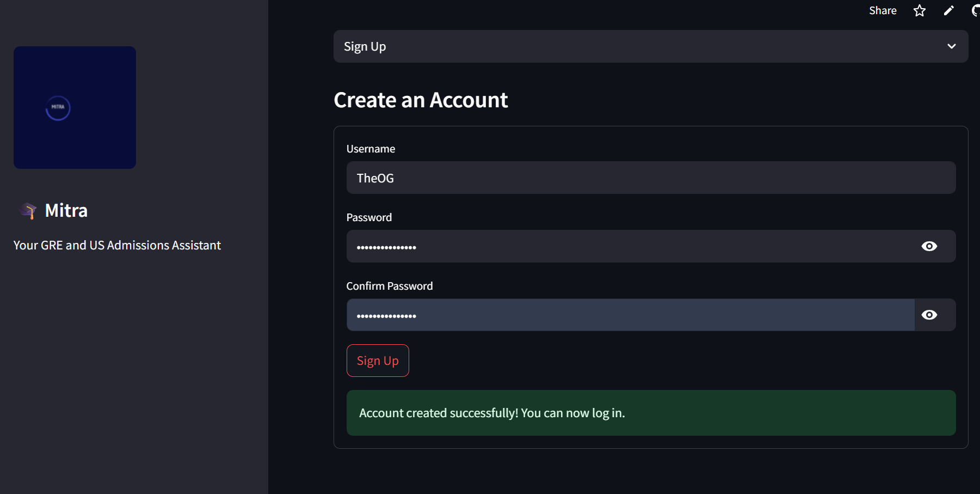Click the pencil edit icon
980x494 pixels.
(948, 11)
